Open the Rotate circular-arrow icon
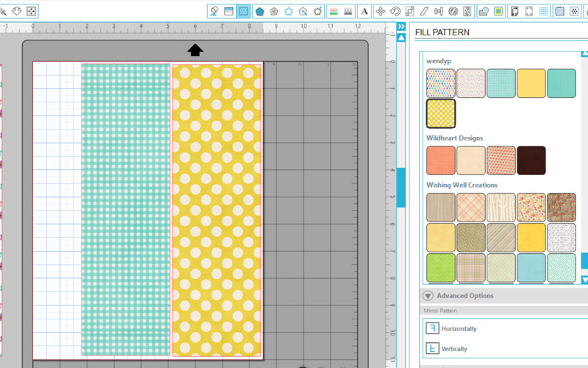Image resolution: width=588 pixels, height=368 pixels. point(395,11)
